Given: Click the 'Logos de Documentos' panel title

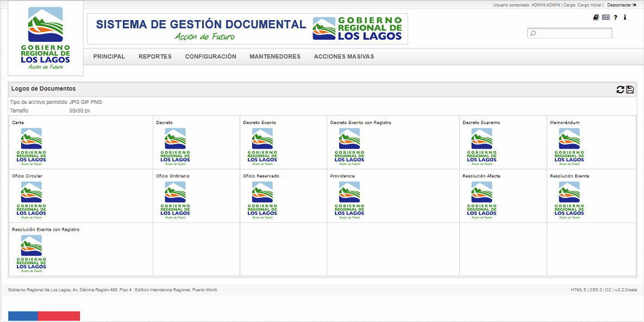Looking at the screenshot, I should 43,89.
